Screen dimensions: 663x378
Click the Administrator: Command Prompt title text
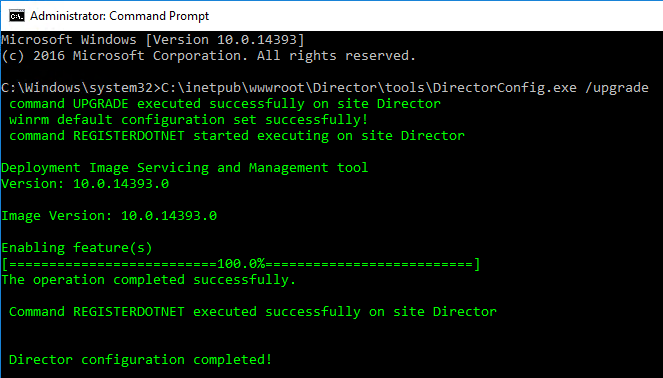coord(119,16)
